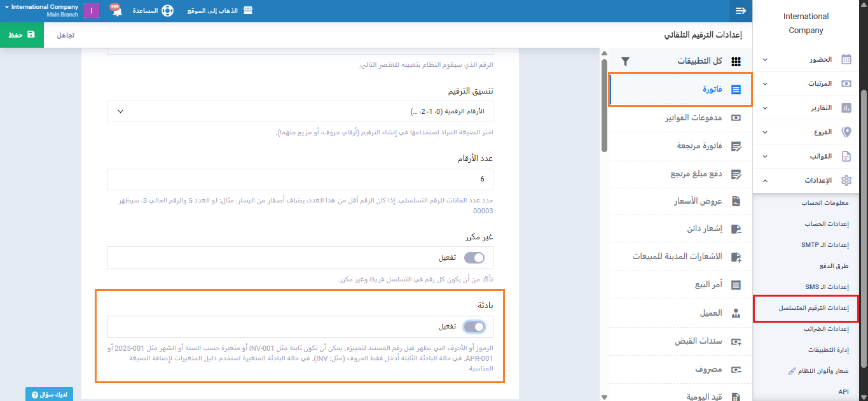Click the عدد الأرقام input field

pos(300,179)
